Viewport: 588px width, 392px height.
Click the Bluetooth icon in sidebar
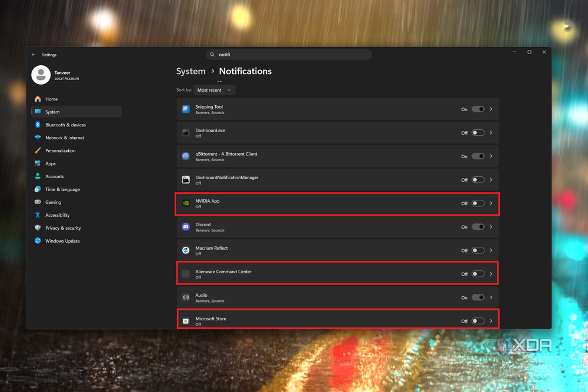(38, 125)
